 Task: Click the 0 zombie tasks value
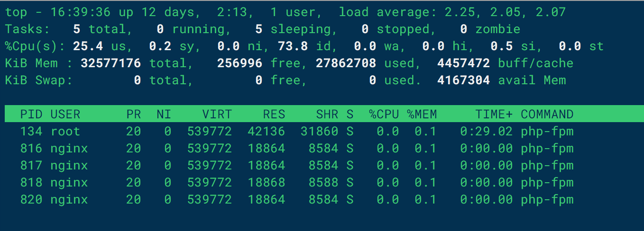(x=464, y=29)
